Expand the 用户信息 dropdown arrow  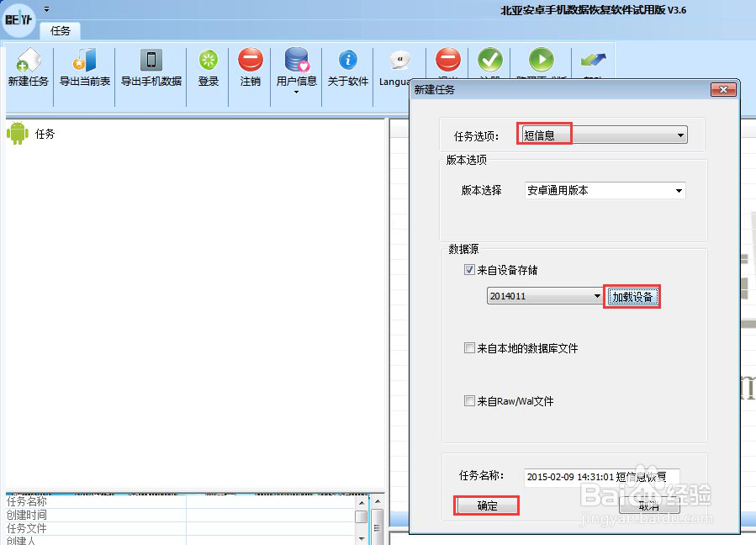point(296,93)
